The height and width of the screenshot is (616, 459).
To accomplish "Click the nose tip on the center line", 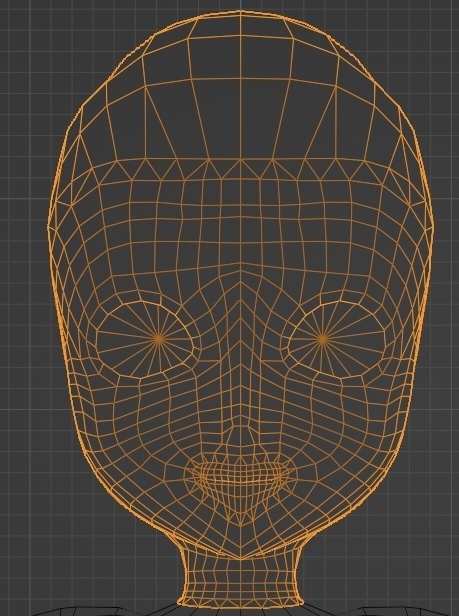I will [241, 456].
